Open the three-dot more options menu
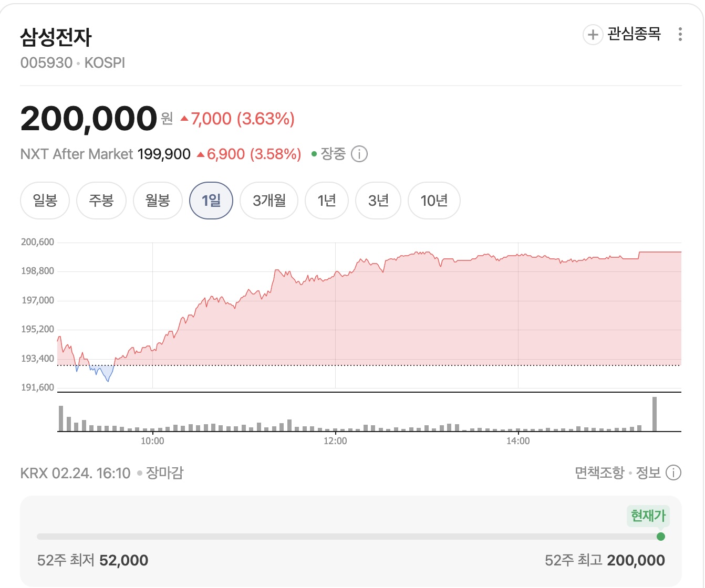This screenshot has height=588, width=705. coord(680,35)
